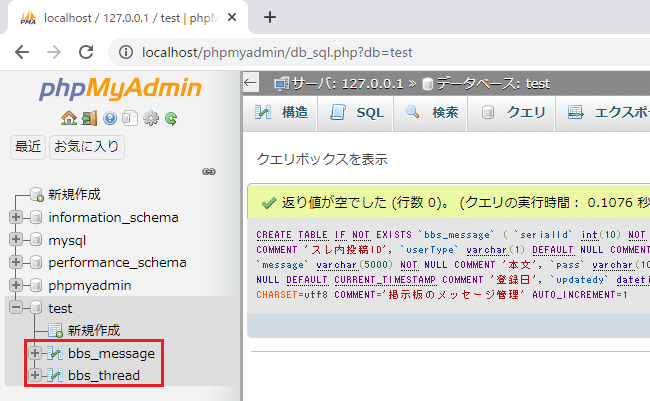Click the log out door icon

(89, 118)
